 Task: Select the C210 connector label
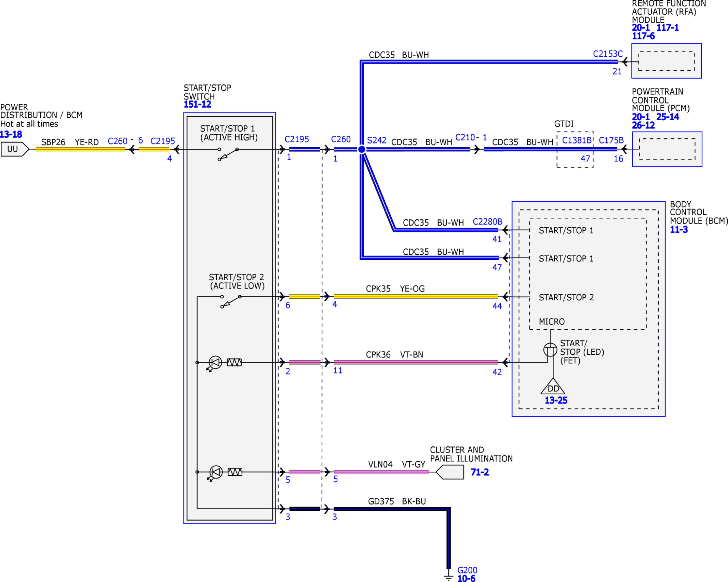pyautogui.click(x=465, y=137)
